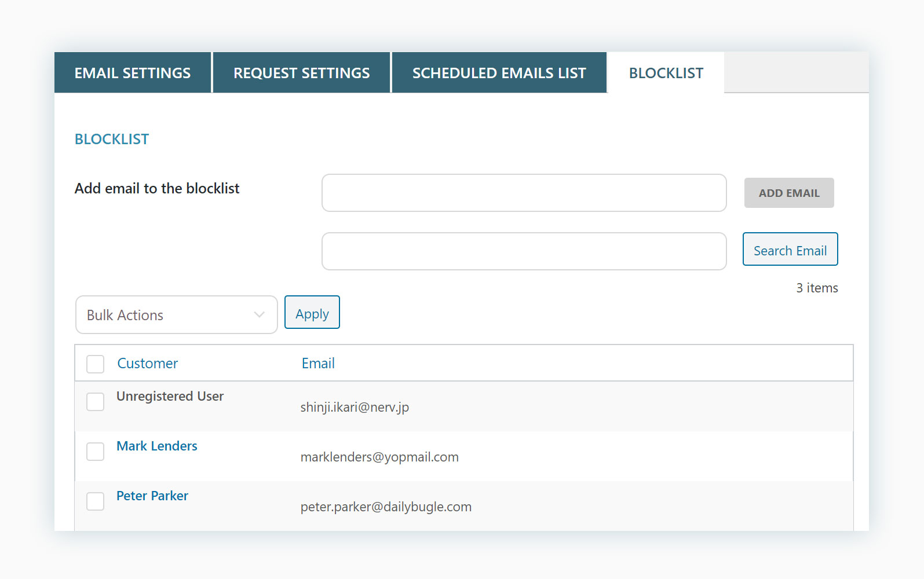924x579 pixels.
Task: Click the peter.parker@dailybugle.com email entry
Action: click(x=386, y=507)
